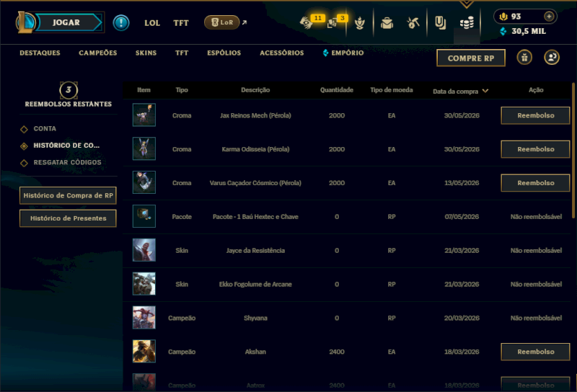Open the blue alert notification icon

(121, 23)
